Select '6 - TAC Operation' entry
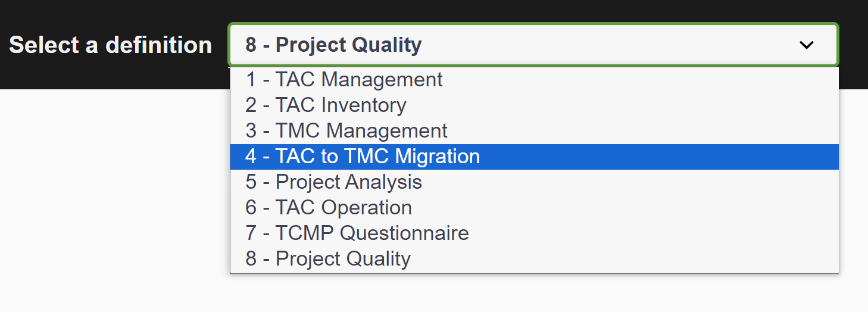Screen dimensions: 868x312 (x=329, y=208)
